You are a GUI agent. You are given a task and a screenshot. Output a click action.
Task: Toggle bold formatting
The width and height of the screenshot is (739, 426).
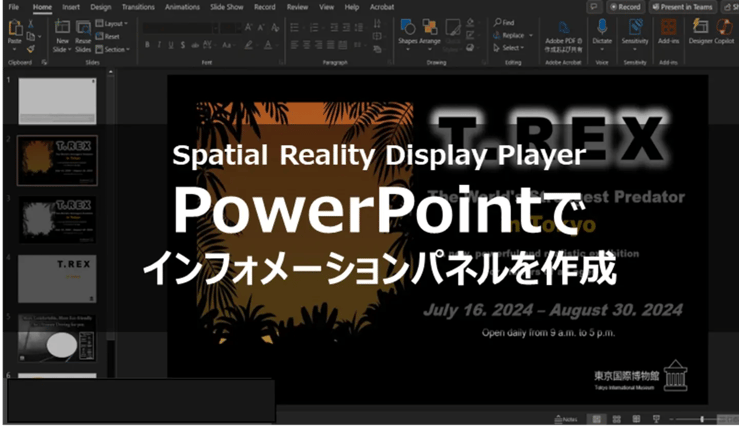tap(147, 43)
